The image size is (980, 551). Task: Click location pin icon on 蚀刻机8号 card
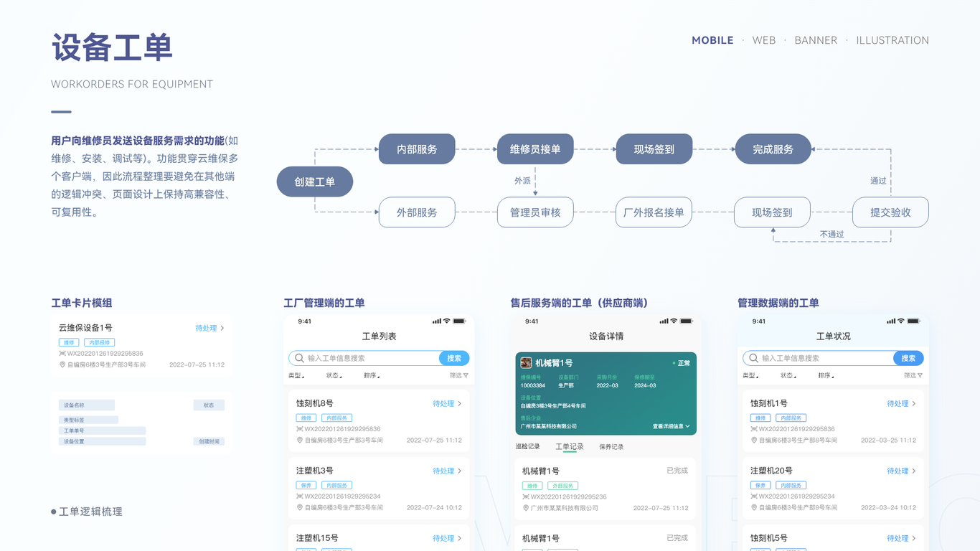point(300,440)
